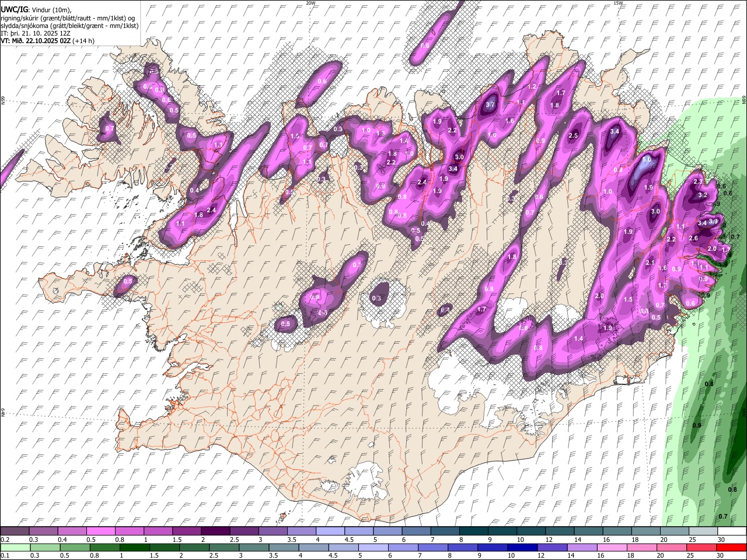Select the pale grey snow swatch between 25 and 30
The width and height of the screenshot is (747, 560).
[x=704, y=531]
